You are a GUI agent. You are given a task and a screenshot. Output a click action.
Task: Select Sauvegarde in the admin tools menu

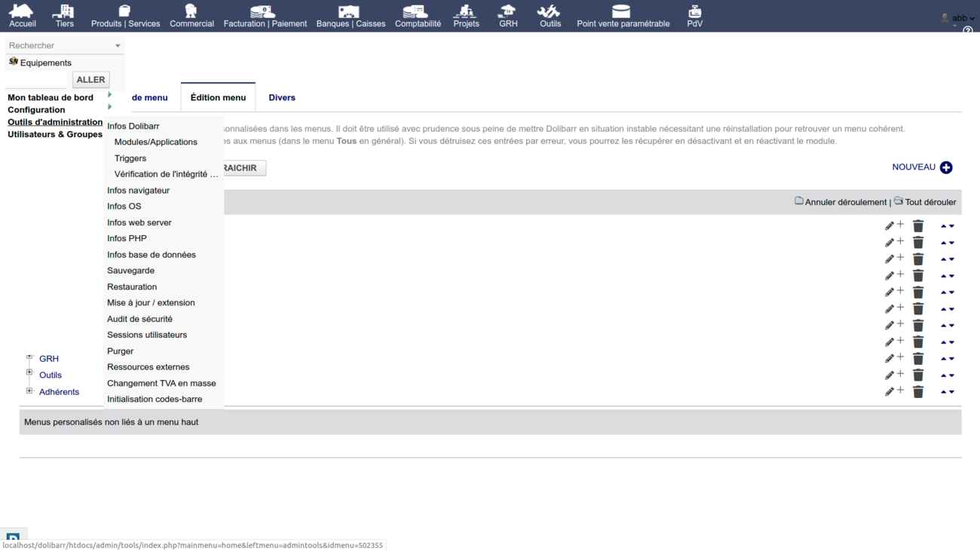click(x=130, y=271)
